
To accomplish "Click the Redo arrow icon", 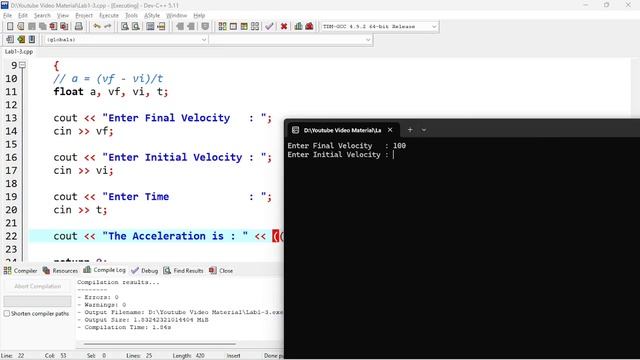I will (108, 26).
